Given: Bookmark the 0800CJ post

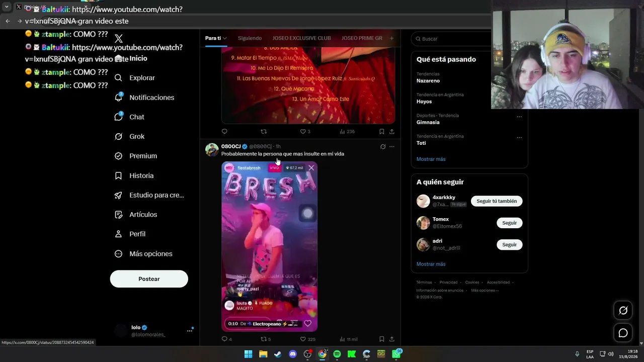Looking at the screenshot, I should (x=382, y=339).
